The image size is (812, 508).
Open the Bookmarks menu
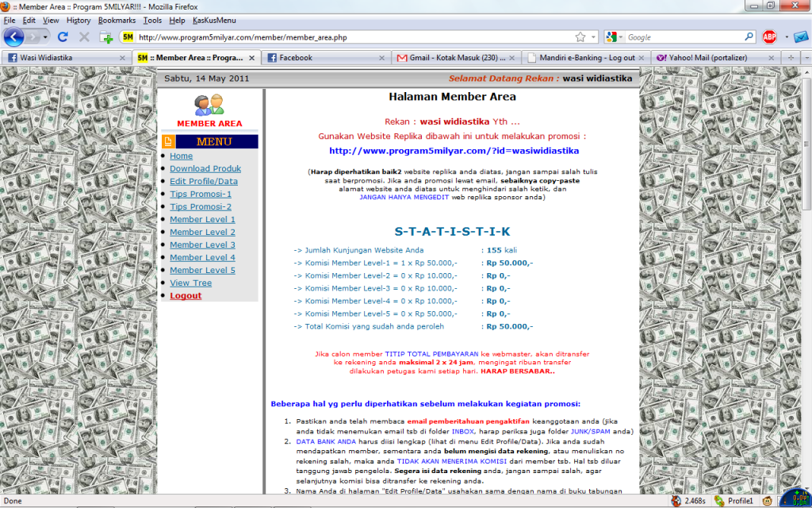[117, 20]
